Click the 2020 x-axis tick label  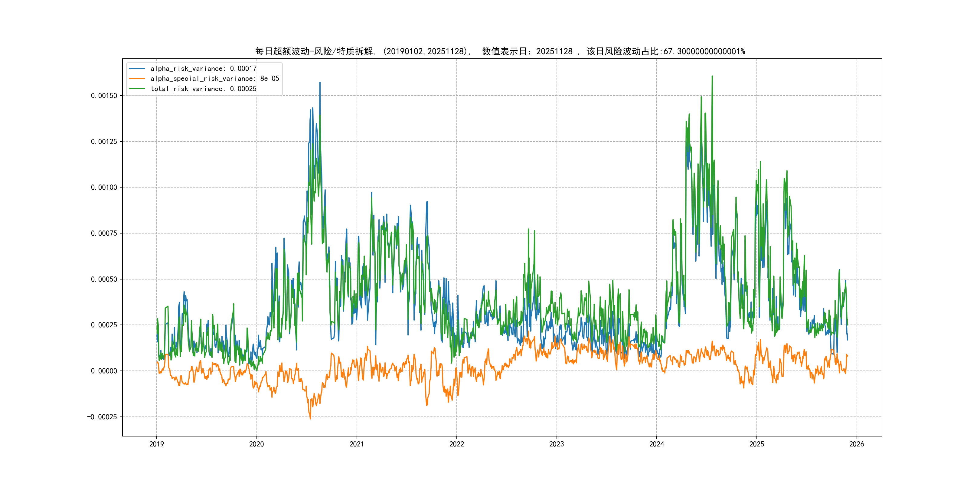pyautogui.click(x=256, y=444)
